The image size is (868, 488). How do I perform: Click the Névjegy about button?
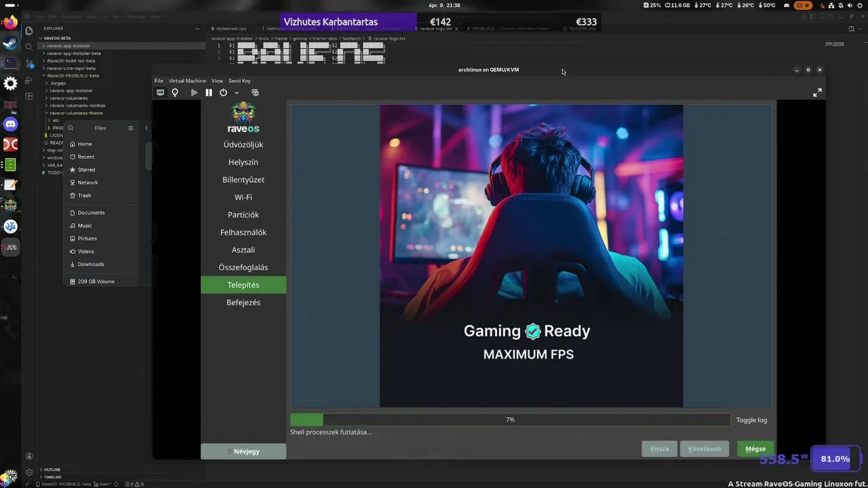pyautogui.click(x=243, y=451)
